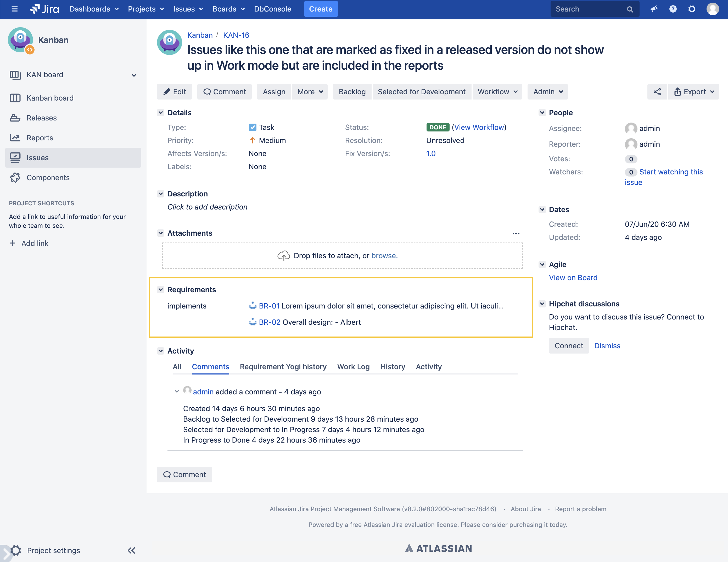Click the help question mark icon
The image size is (728, 562).
pos(673,9)
